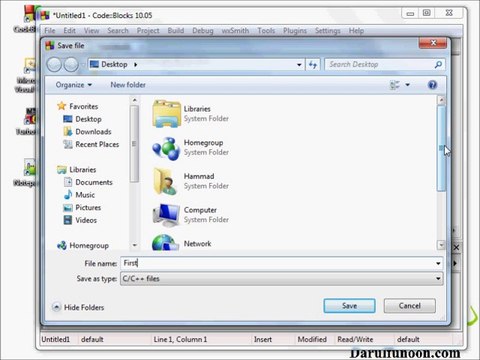Open the Help menu in Code::Blocks
This screenshot has height=360, width=480.
(x=356, y=31)
